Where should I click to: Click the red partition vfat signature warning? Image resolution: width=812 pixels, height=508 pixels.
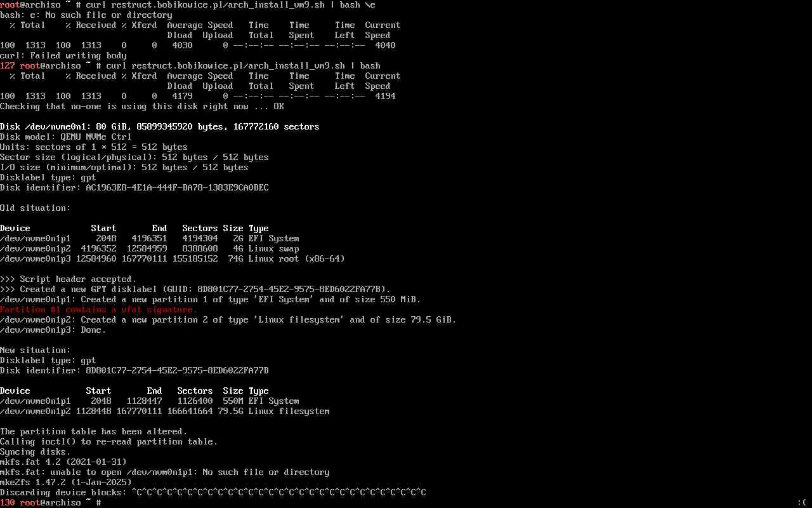(99, 309)
